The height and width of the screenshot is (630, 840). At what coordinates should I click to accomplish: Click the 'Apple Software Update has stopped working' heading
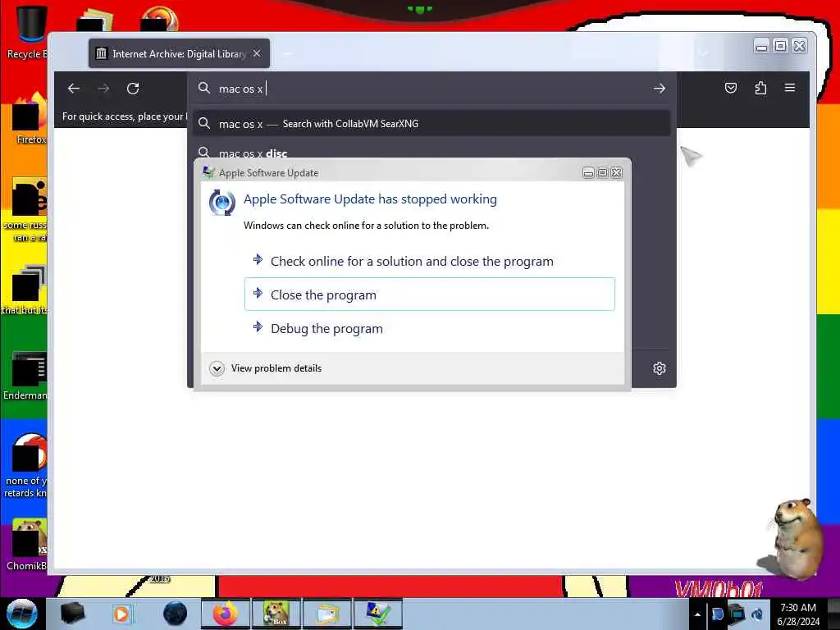point(370,199)
